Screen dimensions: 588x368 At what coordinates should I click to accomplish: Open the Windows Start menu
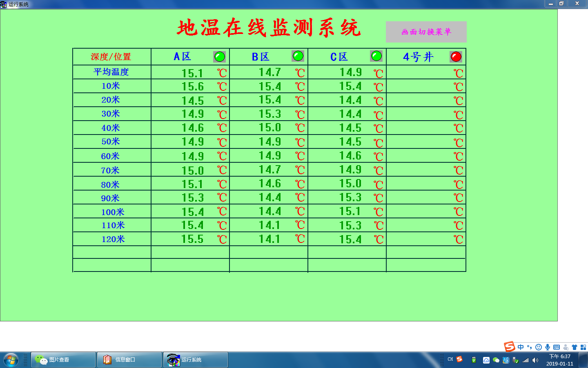coord(11,360)
